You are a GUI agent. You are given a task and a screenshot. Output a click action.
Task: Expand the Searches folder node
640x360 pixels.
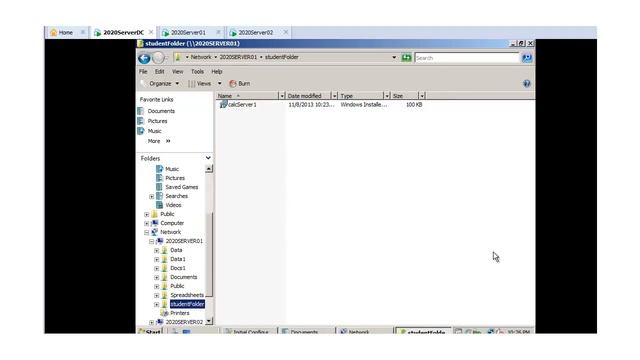151,196
